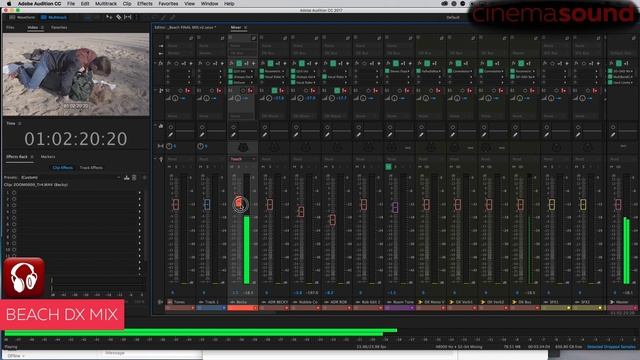Select the Move tool in toolbar

[x=109, y=18]
